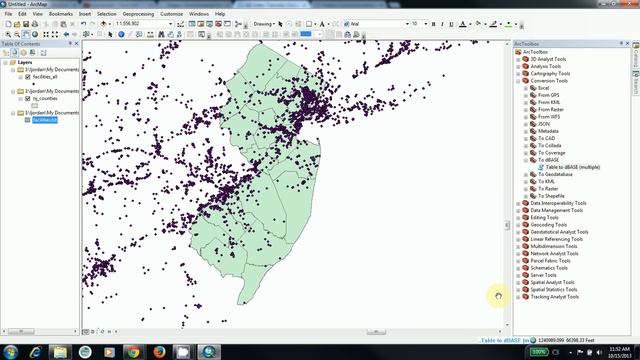The image size is (640, 360).
Task: Open the ModelBuilder window icon
Action: coord(238,24)
